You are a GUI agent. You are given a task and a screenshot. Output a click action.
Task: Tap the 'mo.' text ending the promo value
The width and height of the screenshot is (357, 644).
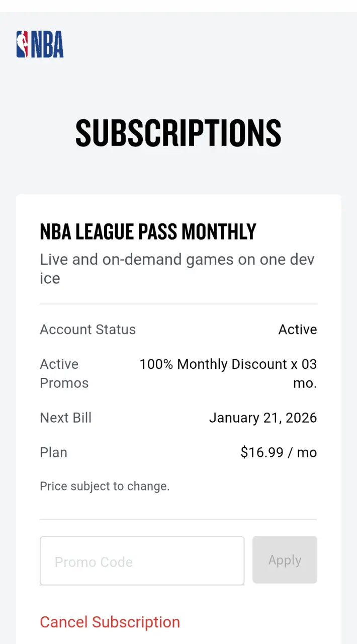[305, 383]
